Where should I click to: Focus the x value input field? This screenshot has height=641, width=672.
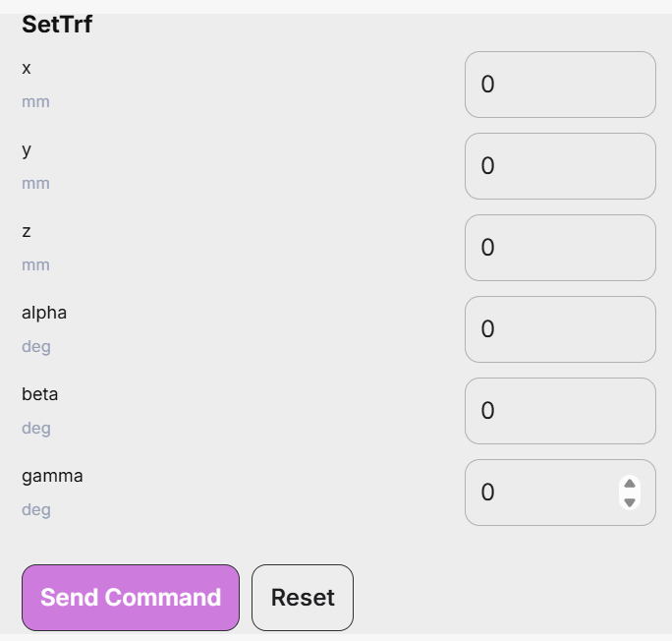coord(560,85)
